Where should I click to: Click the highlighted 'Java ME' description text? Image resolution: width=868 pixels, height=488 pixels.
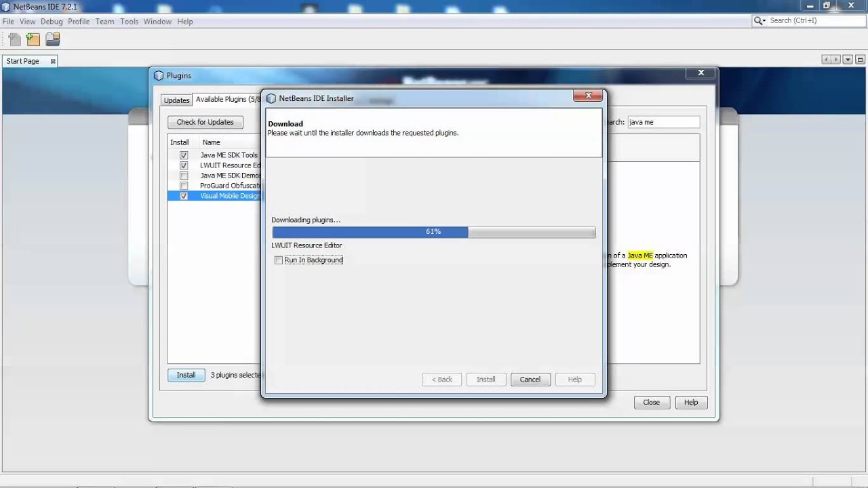(x=640, y=256)
